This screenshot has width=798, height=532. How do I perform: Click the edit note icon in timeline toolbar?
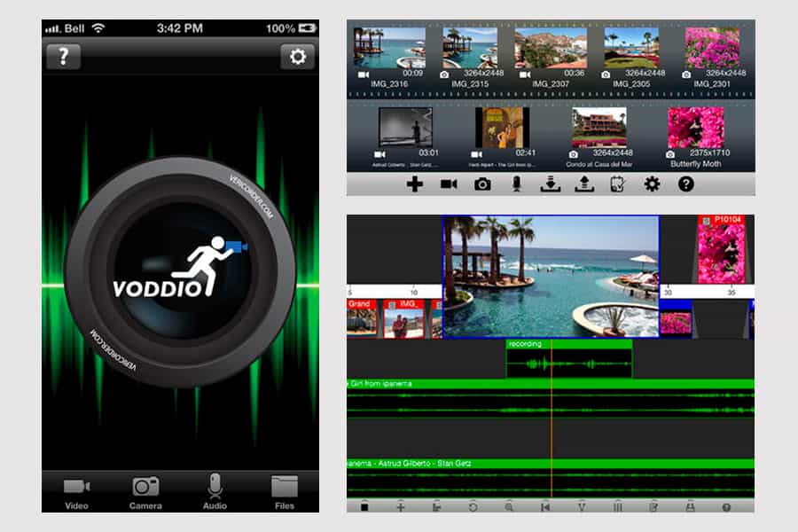click(653, 507)
